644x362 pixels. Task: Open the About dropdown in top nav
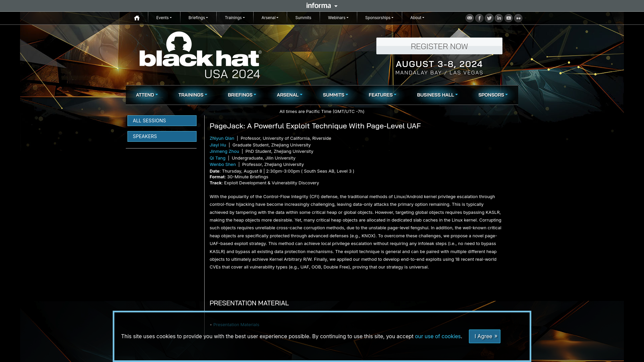click(x=417, y=18)
